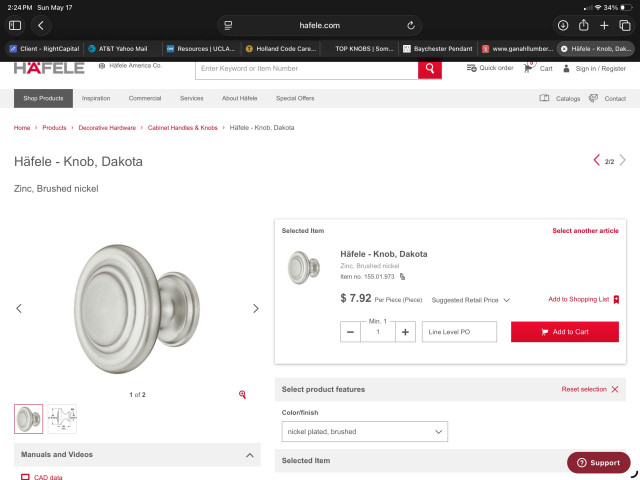The width and height of the screenshot is (640, 480).
Task: Increase quantity with plus button
Action: (x=405, y=332)
